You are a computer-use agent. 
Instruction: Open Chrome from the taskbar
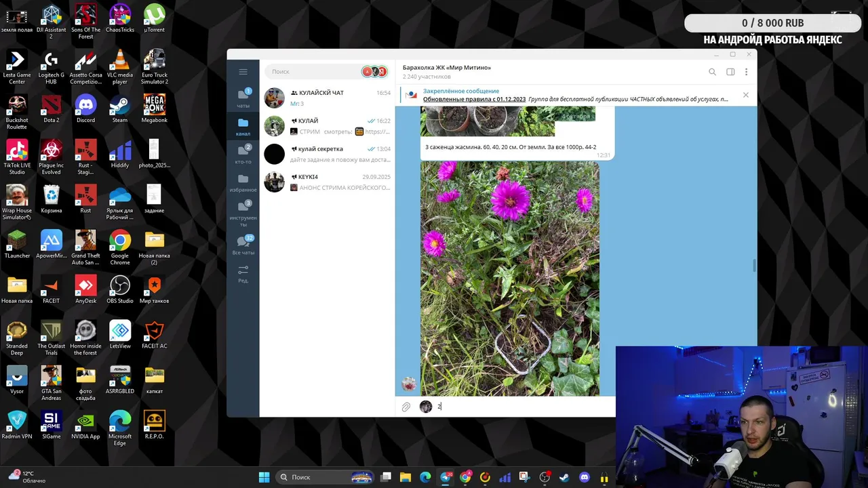465,477
